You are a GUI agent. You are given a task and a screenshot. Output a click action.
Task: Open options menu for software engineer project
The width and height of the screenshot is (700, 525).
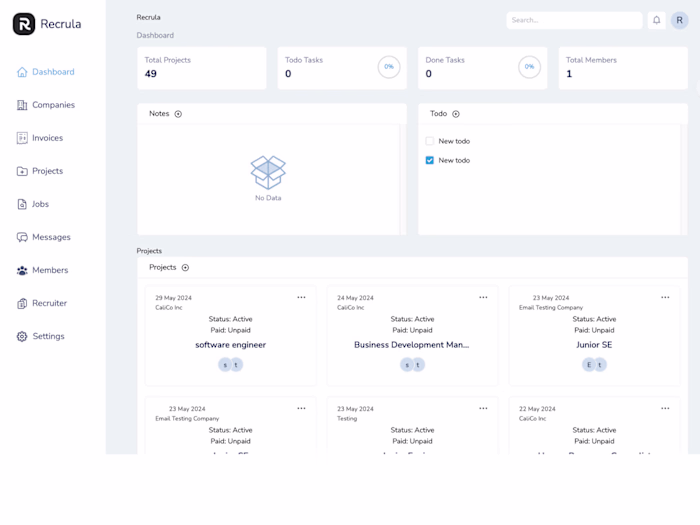[x=301, y=297]
